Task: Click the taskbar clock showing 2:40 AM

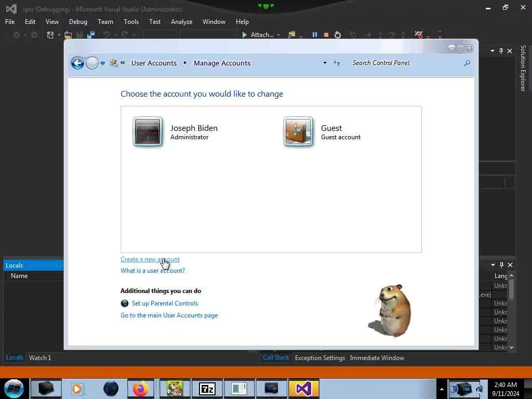Action: point(506,389)
